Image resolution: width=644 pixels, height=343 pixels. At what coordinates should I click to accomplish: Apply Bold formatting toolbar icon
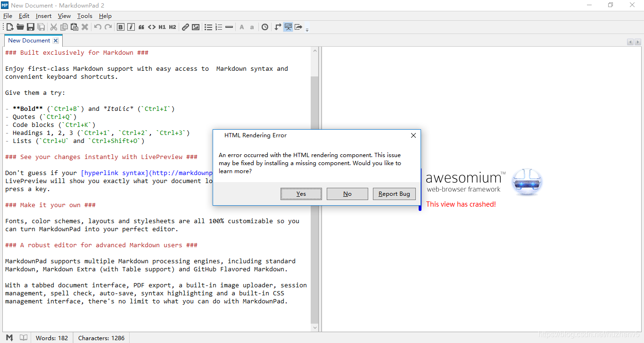[121, 27]
